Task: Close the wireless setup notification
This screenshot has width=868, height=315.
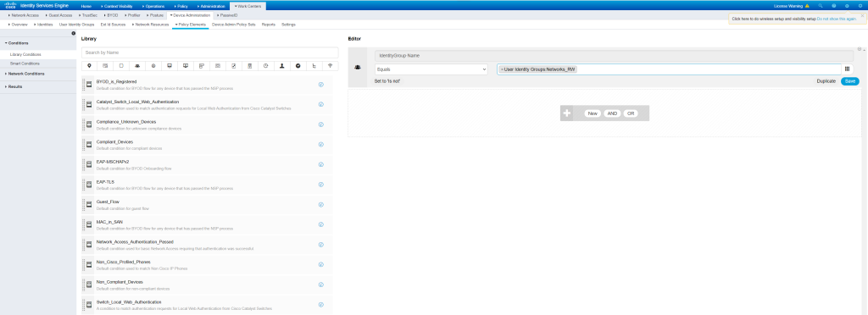Action: click(862, 15)
